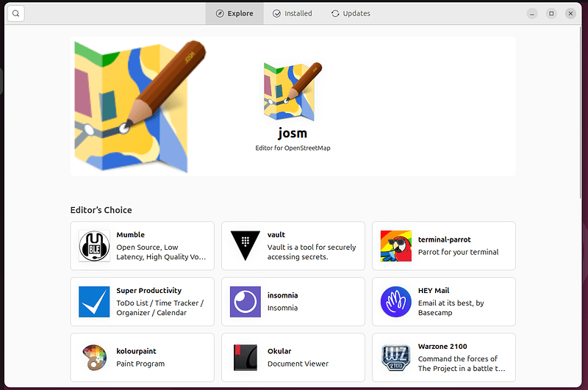Viewport: 588px width, 390px height.
Task: Close the software store window
Action: [x=570, y=14]
